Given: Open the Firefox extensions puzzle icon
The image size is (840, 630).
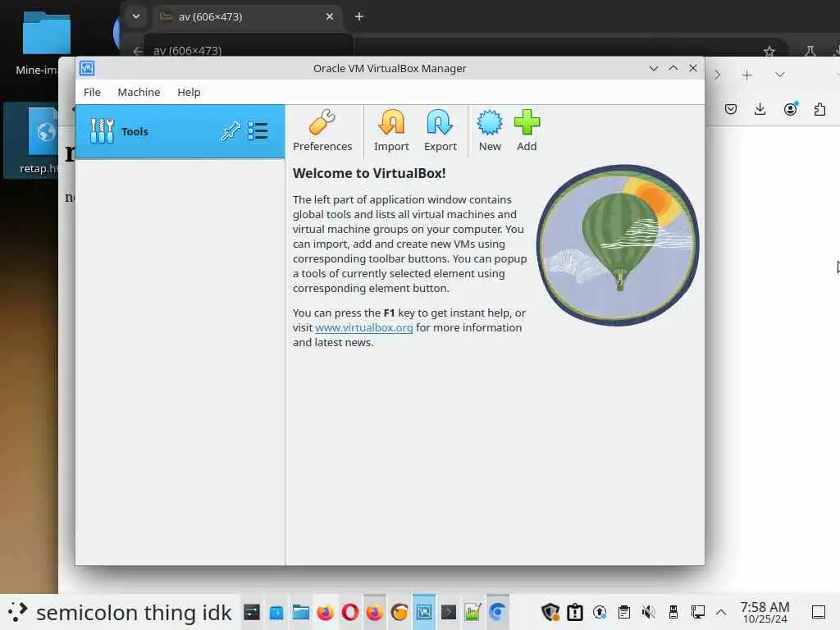Looking at the screenshot, I should pyautogui.click(x=819, y=109).
